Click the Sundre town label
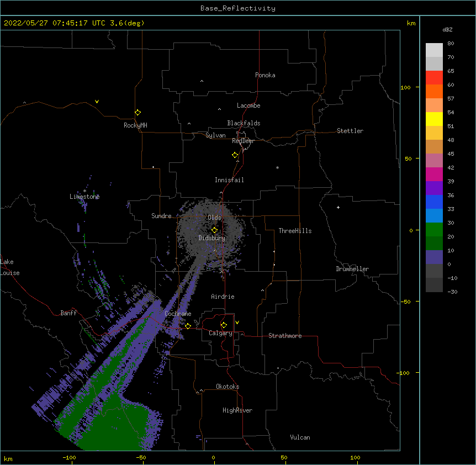 pyautogui.click(x=161, y=216)
